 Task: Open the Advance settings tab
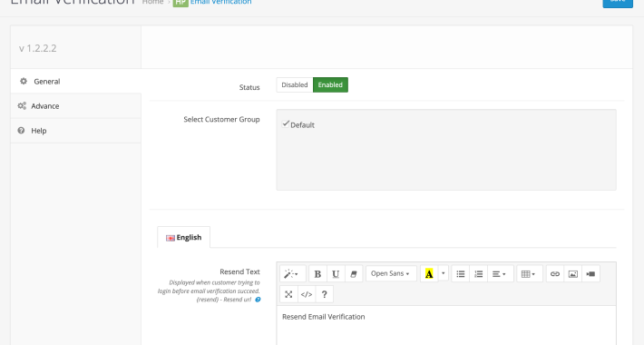pos(76,106)
